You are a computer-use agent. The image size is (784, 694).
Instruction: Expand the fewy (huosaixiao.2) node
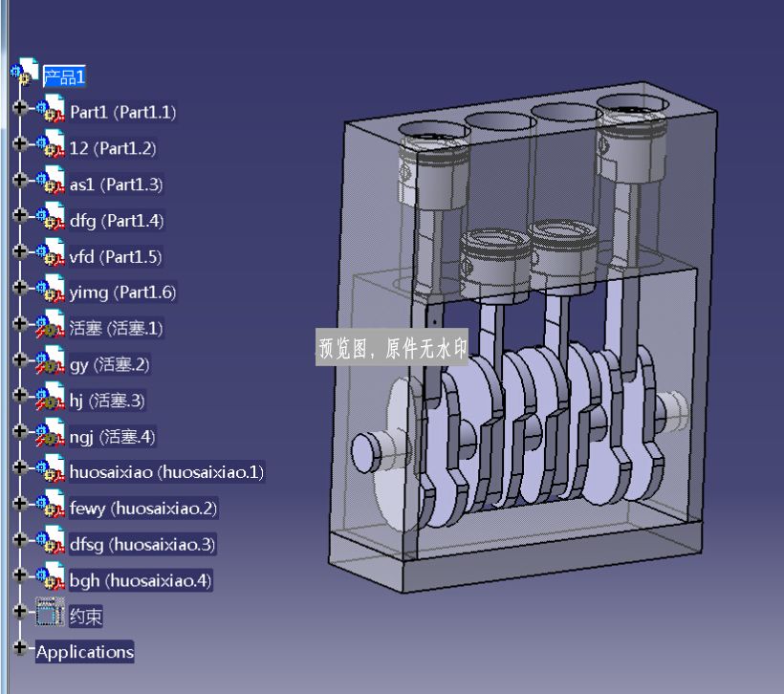click(x=20, y=503)
